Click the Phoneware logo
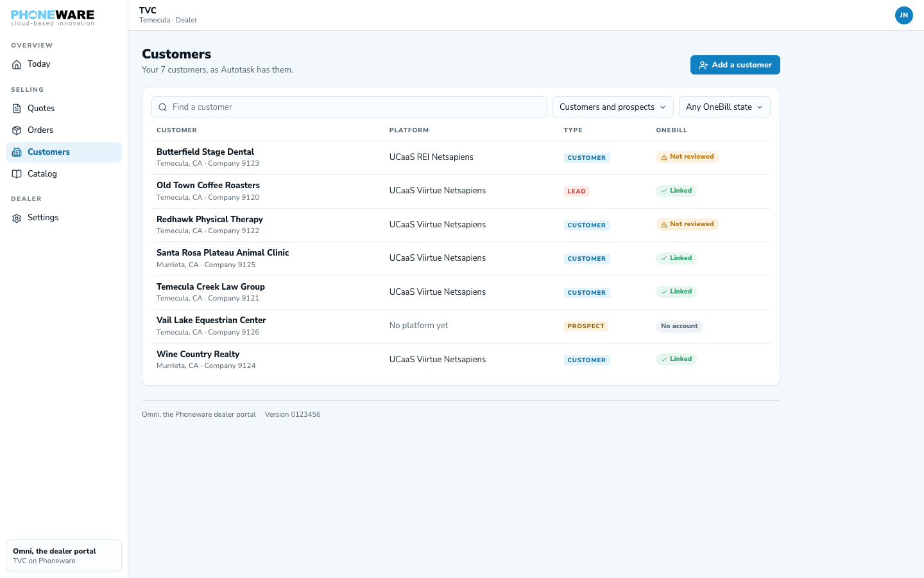 53,18
